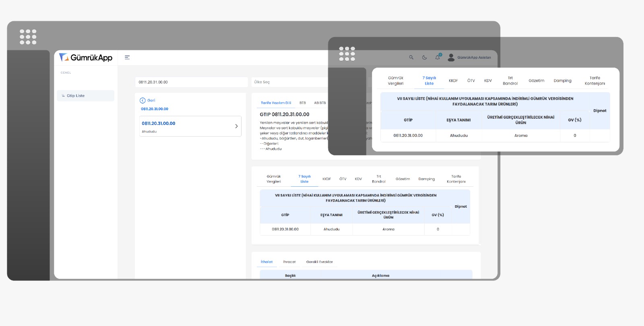Open Damping tab in the enlarged popup panel
Screen dimensions: 644x326
coord(562,81)
